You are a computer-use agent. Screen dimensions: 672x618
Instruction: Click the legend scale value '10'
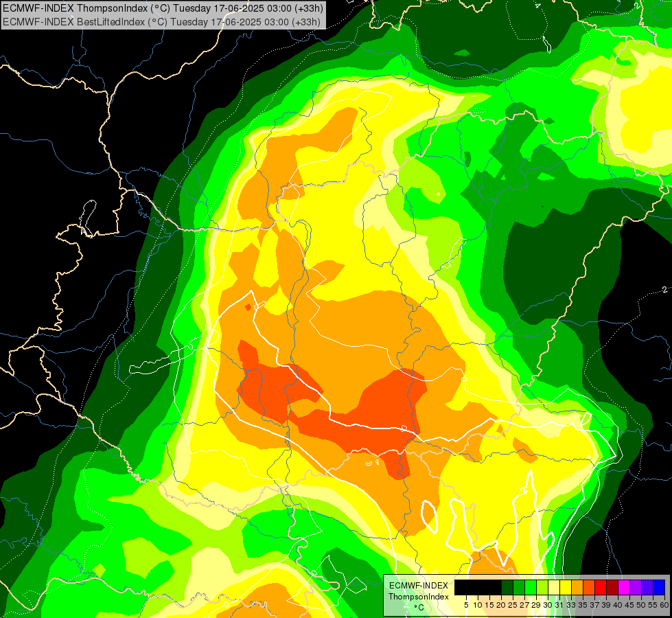[x=478, y=605]
